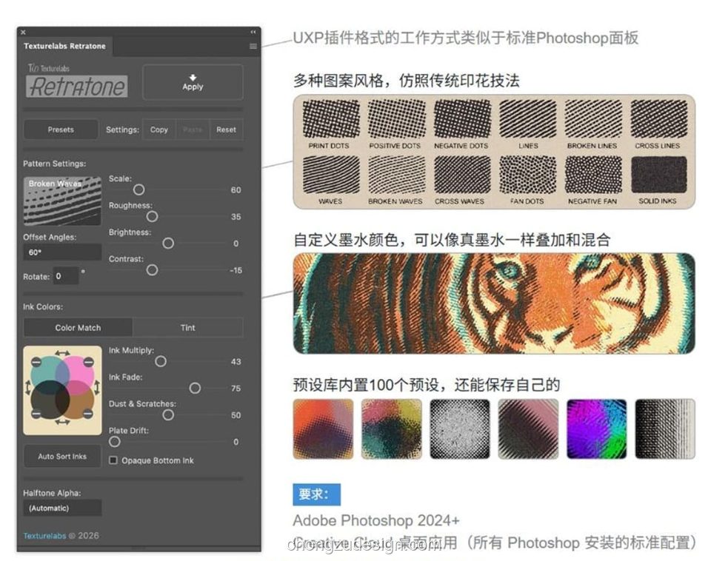Select the Positive Dots pattern sample
Image resolution: width=728 pixels, height=561 pixels.
pos(396,119)
